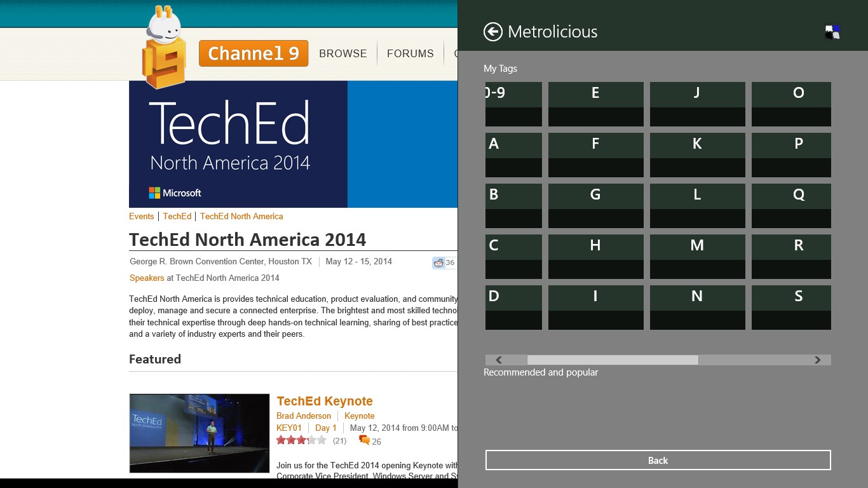Tap the M tag tile
Image resolution: width=868 pixels, height=488 pixels.
coord(698,257)
